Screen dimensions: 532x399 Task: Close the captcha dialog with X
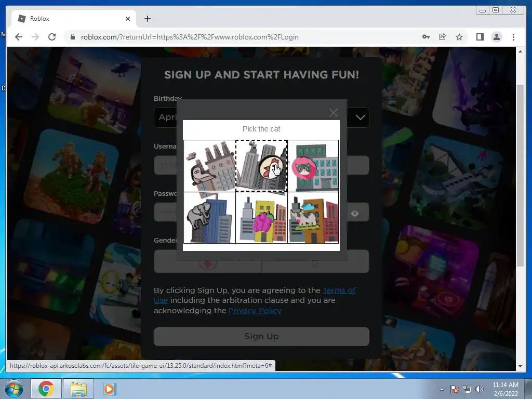pos(333,113)
